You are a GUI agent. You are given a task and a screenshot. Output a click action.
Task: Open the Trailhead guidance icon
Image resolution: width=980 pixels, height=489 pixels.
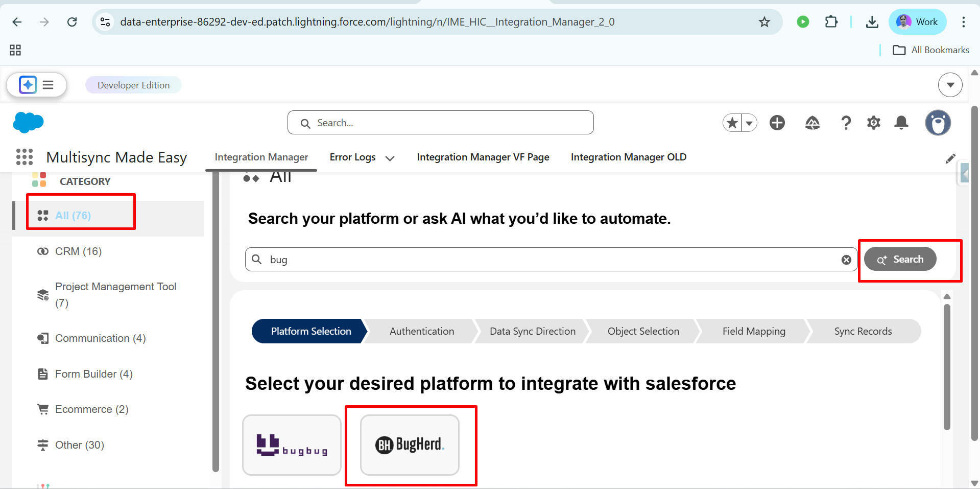coord(812,123)
